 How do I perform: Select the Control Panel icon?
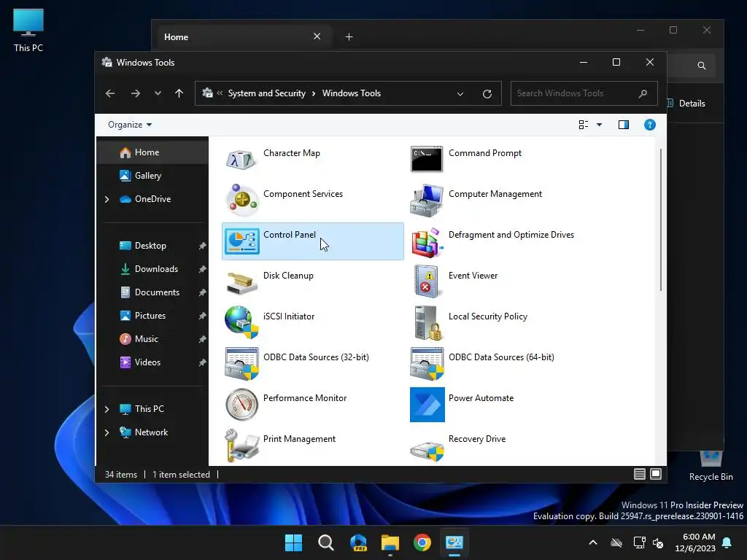coord(241,241)
